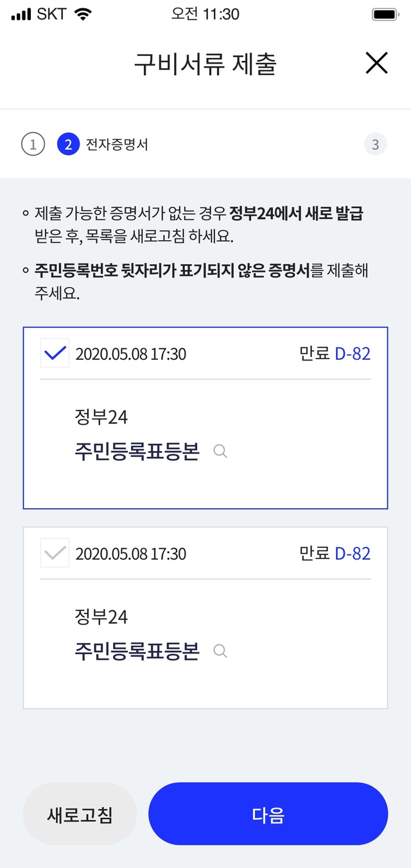Open the 전자증명서 step 2 indicator
The width and height of the screenshot is (411, 868).
[68, 144]
